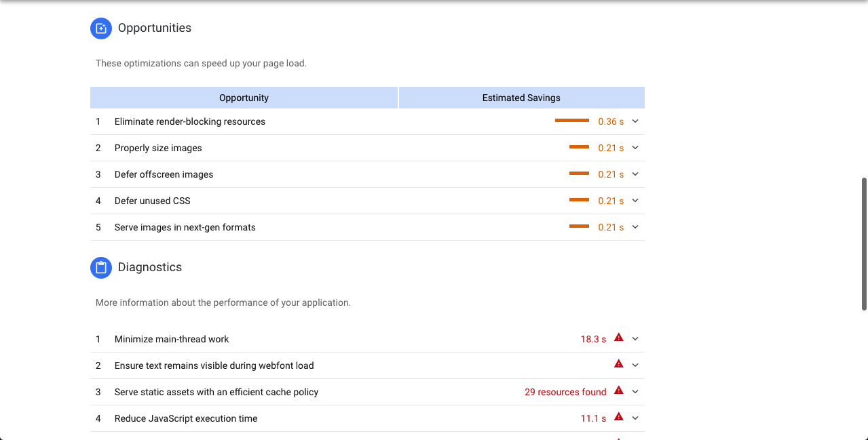868x440 pixels.
Task: Expand the webfont load diagnostic chevron
Action: click(x=635, y=365)
